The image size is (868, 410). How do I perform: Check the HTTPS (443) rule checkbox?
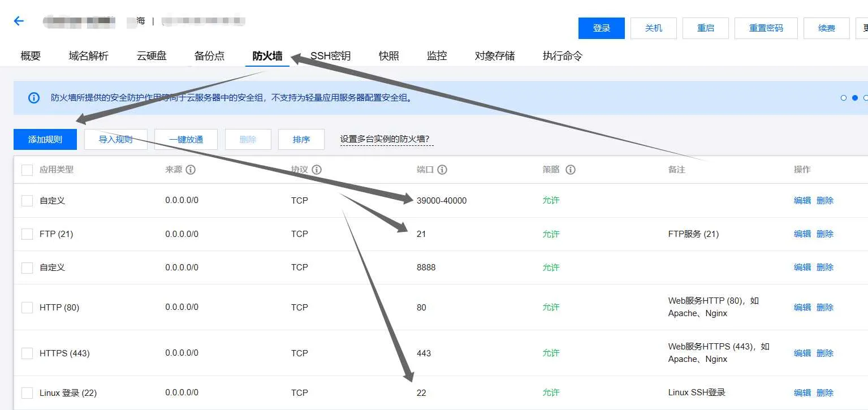tap(27, 353)
